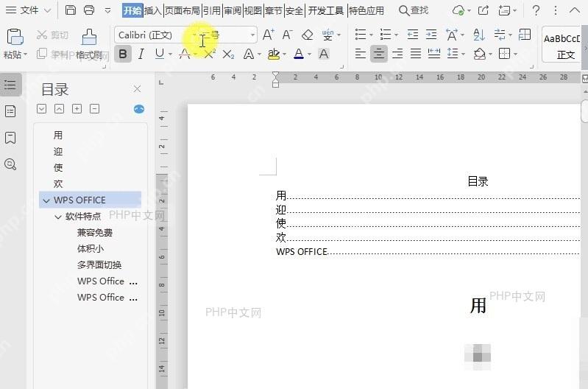588x389 pixels.
Task: Click the collapse-all minus button in outline panel
Action: pyautogui.click(x=94, y=109)
